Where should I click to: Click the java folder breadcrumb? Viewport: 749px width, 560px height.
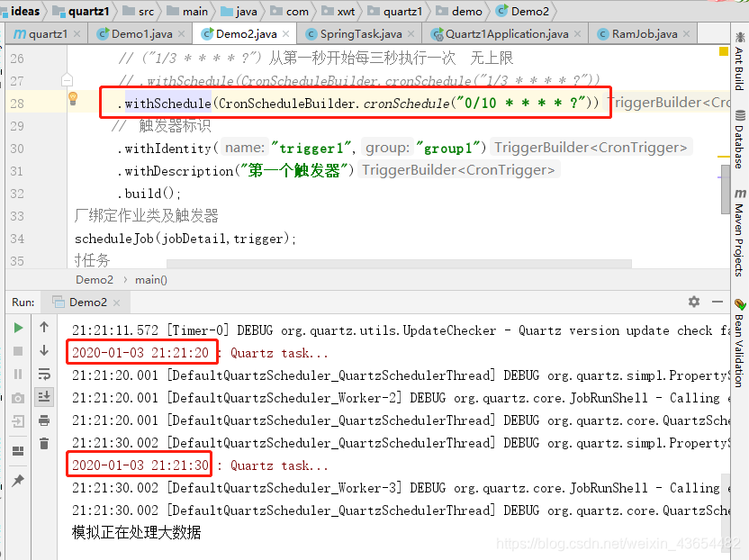239,11
